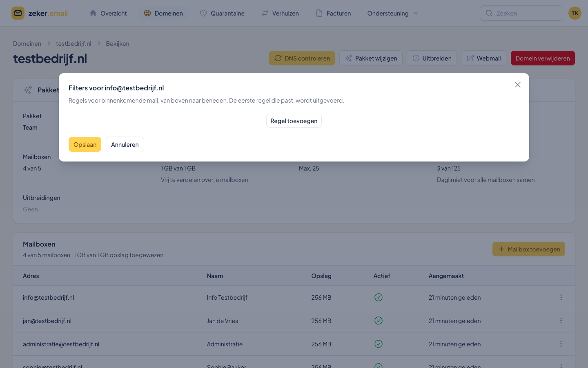Open row actions for administratie@testbedrijf.nl
Image resolution: width=588 pixels, height=368 pixels.
[x=561, y=344]
